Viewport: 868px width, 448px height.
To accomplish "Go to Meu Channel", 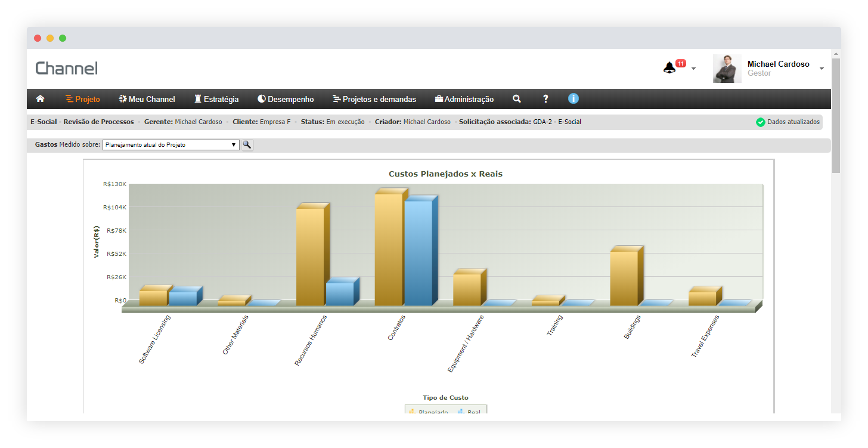I will tap(147, 99).
